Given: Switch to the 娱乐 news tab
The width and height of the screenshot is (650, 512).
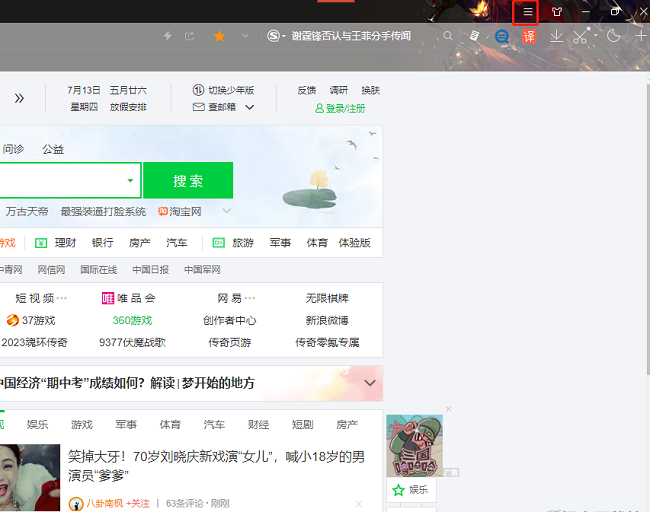Looking at the screenshot, I should click(x=38, y=425).
